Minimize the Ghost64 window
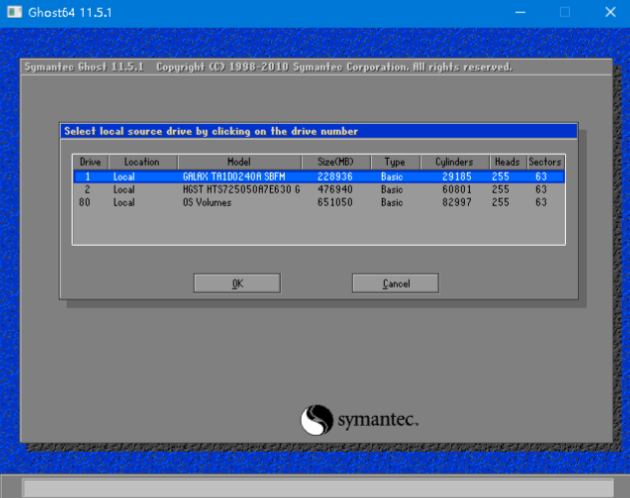The height and width of the screenshot is (498, 630). [x=519, y=13]
